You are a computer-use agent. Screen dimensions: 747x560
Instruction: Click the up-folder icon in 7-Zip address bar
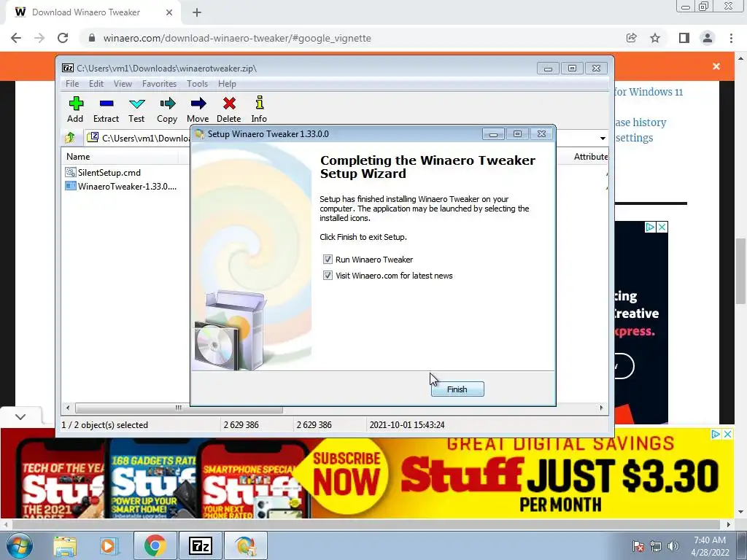pyautogui.click(x=69, y=138)
